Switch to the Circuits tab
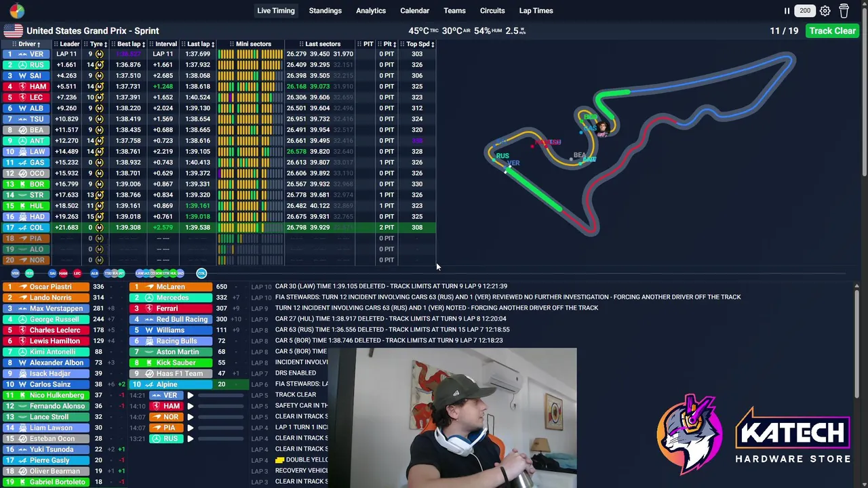Screen dimensions: 868x488 pyautogui.click(x=492, y=11)
